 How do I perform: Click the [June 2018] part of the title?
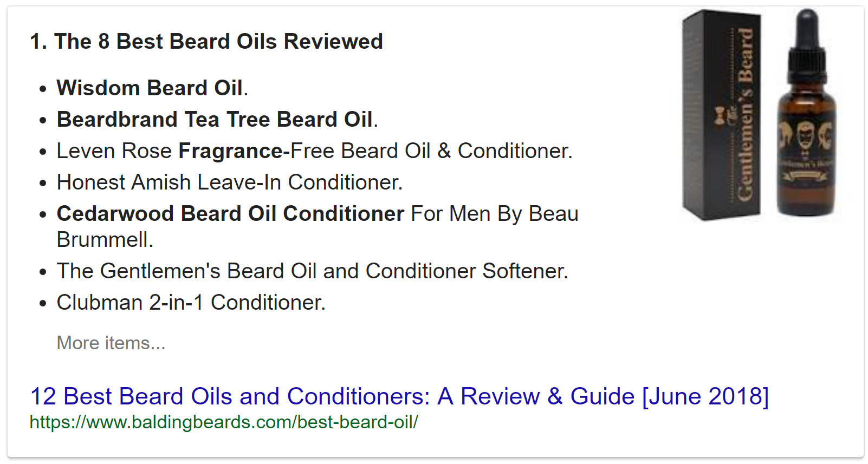[705, 396]
